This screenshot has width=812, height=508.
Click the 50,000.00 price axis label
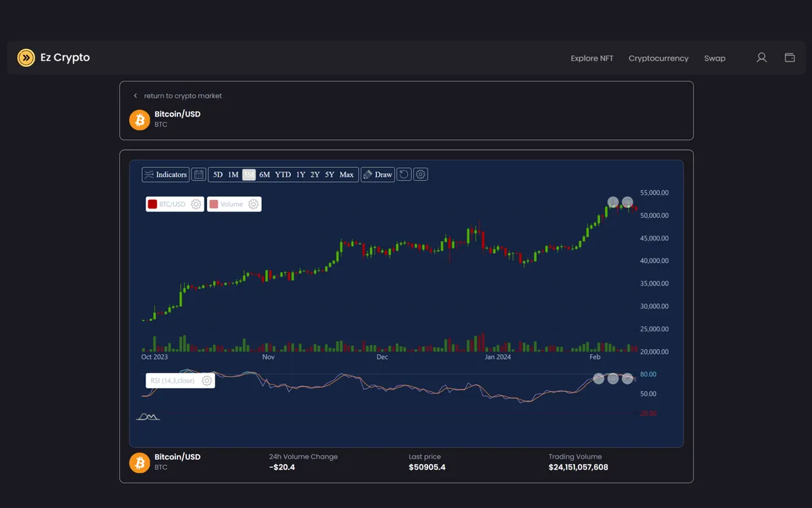(x=654, y=215)
